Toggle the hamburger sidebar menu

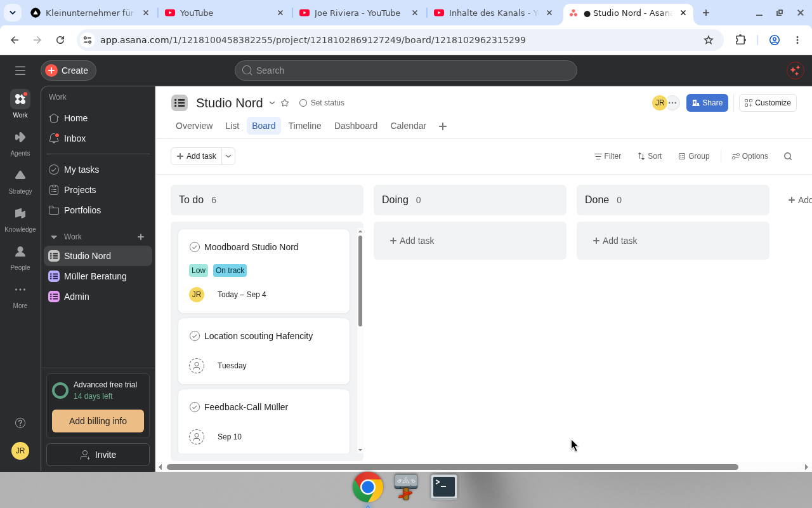[20, 70]
